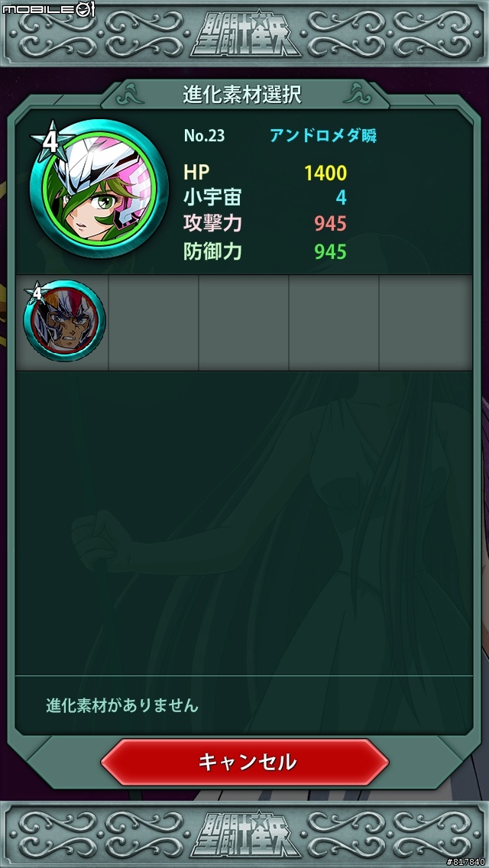
Task: Select the third empty material slot
Action: pyautogui.click(x=244, y=322)
